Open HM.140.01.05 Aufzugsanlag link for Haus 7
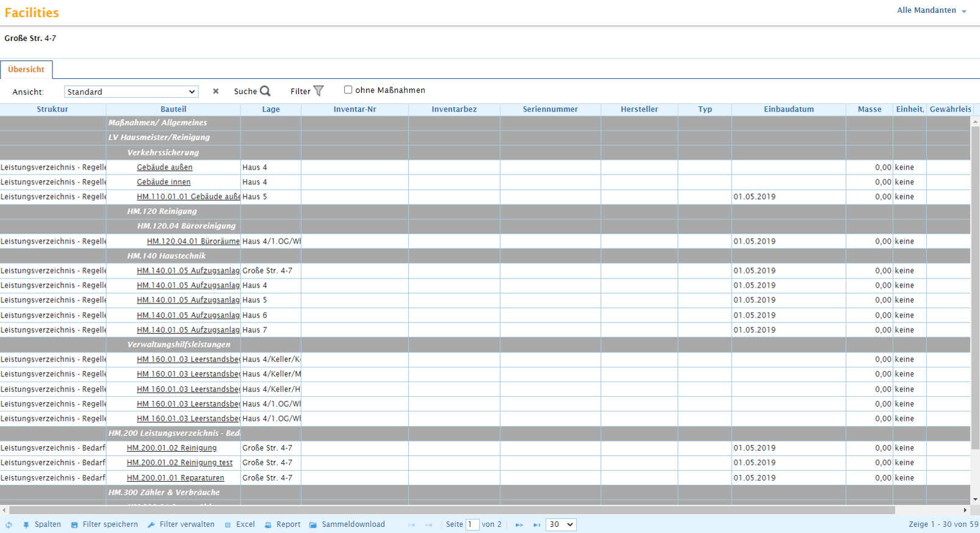Screen dimensions: 980x533 pos(189,330)
